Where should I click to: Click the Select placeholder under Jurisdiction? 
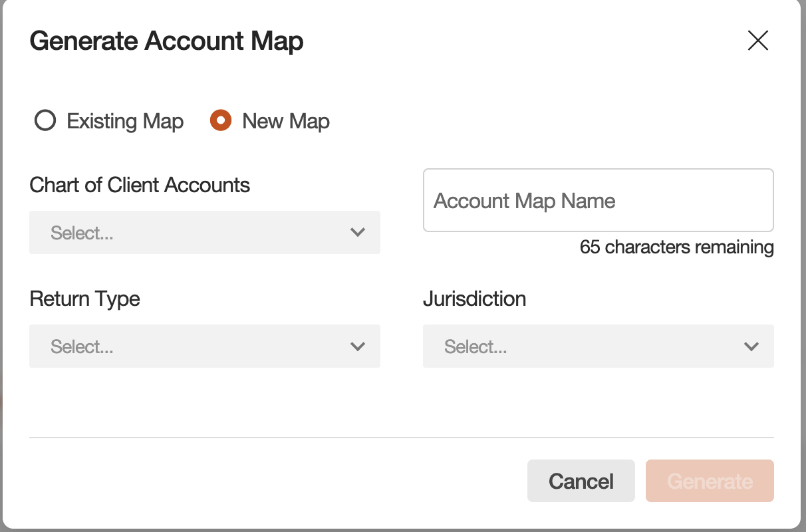click(475, 346)
